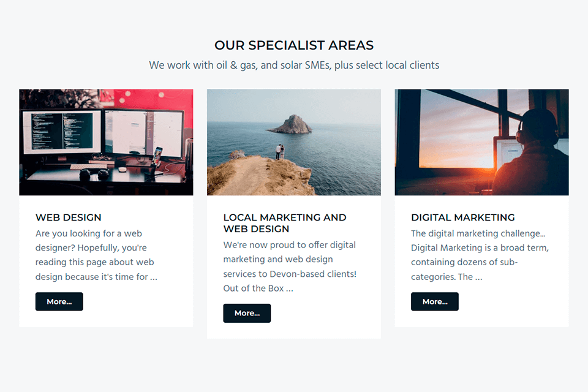The image size is (588, 392).
Task: Open the DIGITAL MARKETING card heading
Action: click(x=463, y=217)
